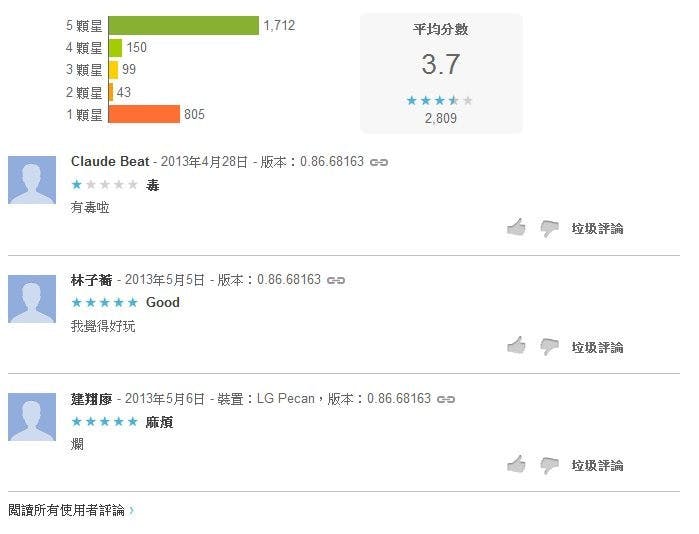Click the average score star rating

point(440,100)
